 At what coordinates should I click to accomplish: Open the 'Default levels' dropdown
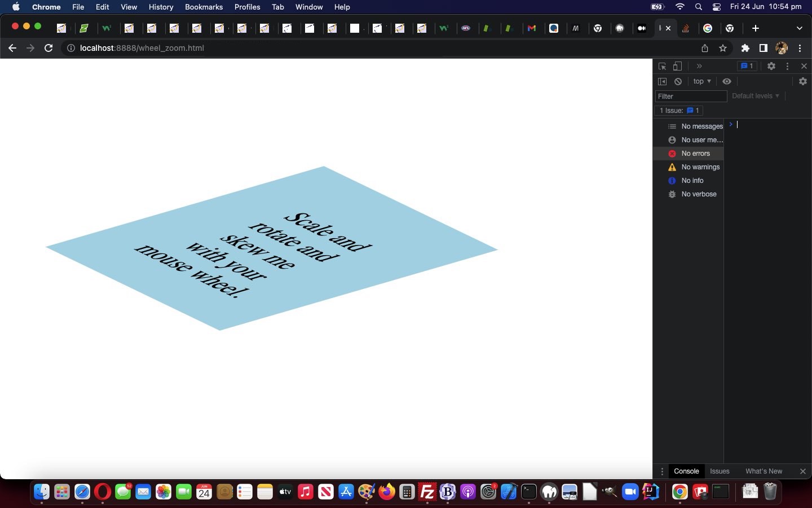point(755,96)
